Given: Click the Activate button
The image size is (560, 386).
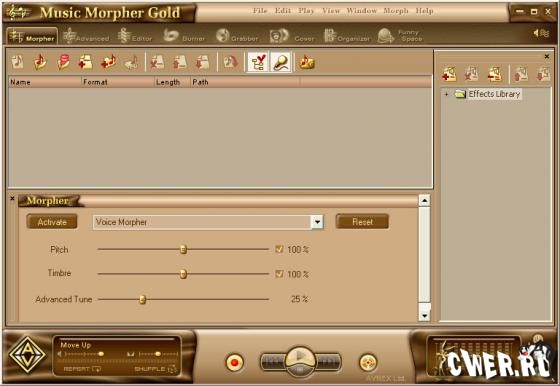Looking at the screenshot, I should 52,222.
